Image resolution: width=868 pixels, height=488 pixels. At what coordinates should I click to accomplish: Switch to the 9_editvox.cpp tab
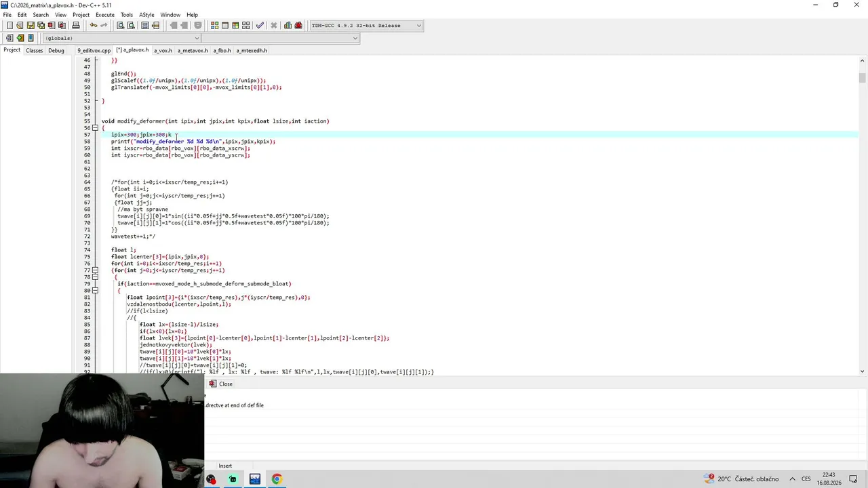pos(94,50)
